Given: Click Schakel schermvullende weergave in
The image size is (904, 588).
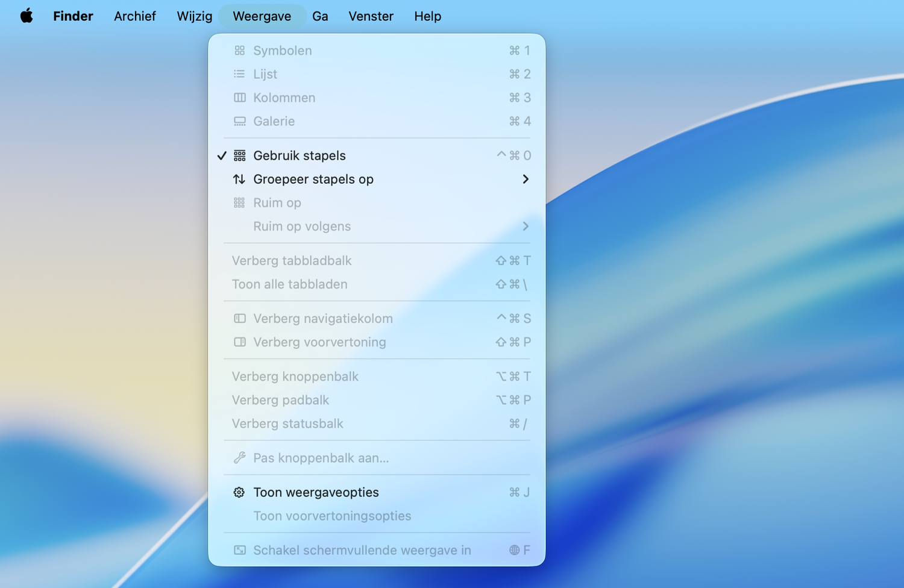Looking at the screenshot, I should (361, 550).
